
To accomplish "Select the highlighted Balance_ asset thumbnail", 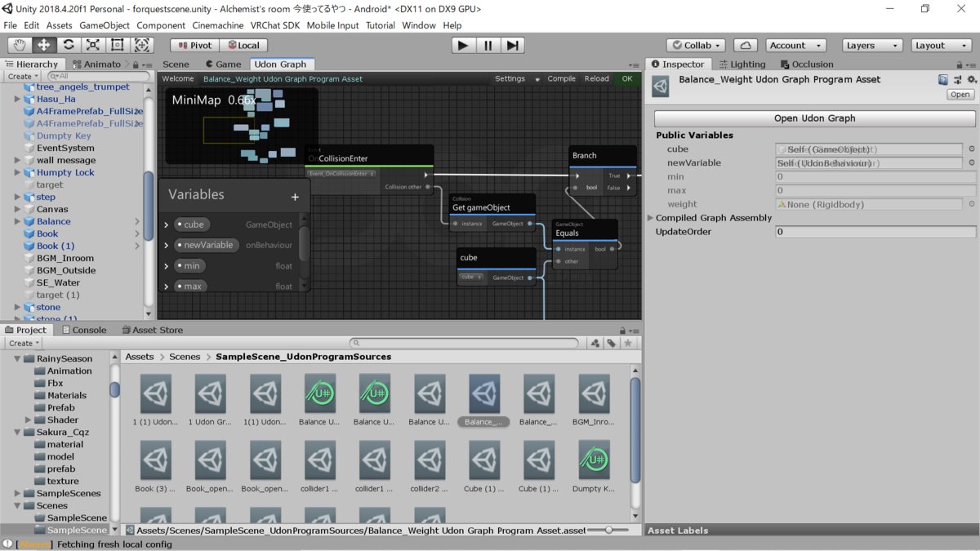I will tap(484, 400).
